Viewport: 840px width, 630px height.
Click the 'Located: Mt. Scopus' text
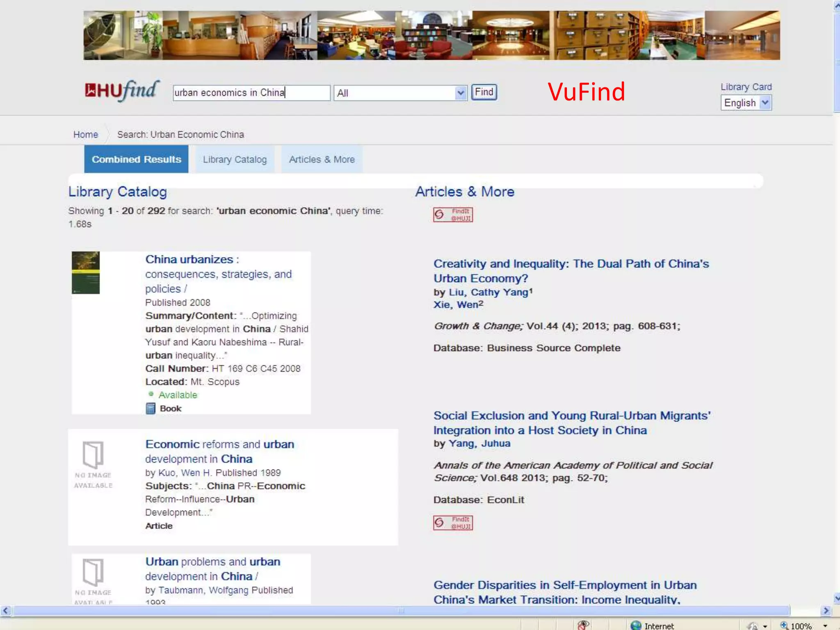192,382
